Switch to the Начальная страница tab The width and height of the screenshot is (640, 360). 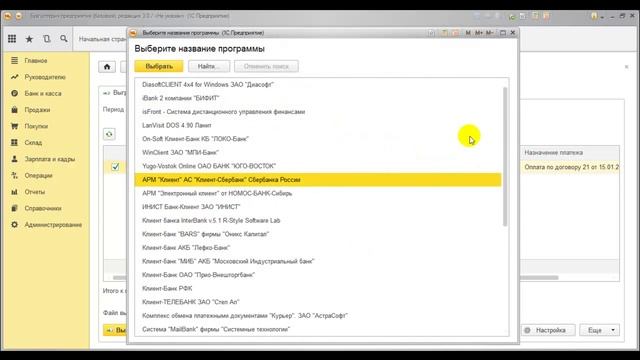[x=102, y=39]
